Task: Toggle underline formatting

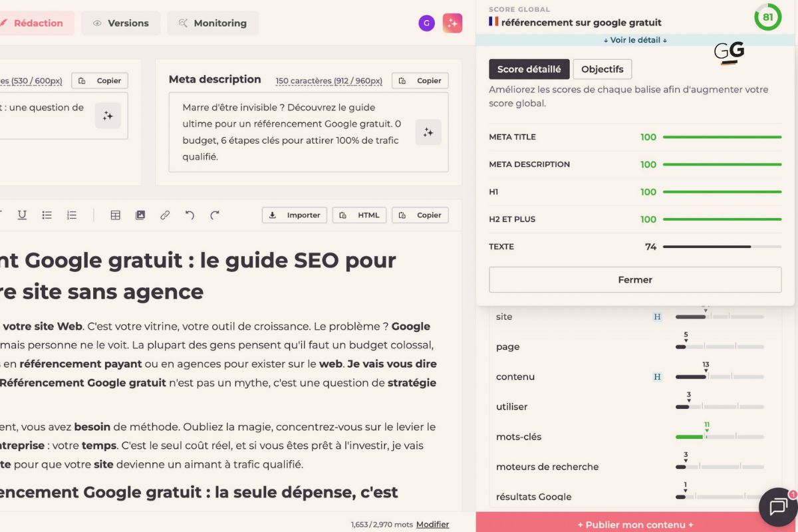Action: [23, 215]
